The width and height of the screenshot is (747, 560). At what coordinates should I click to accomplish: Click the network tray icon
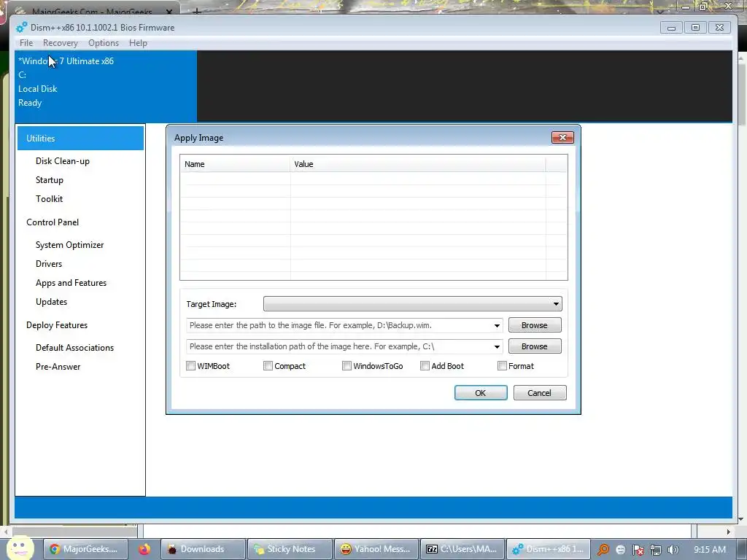click(x=656, y=550)
